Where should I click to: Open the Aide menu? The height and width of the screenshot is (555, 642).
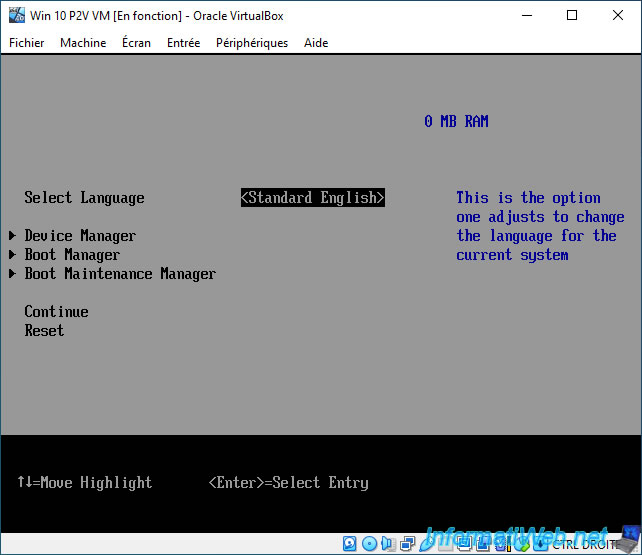click(316, 43)
